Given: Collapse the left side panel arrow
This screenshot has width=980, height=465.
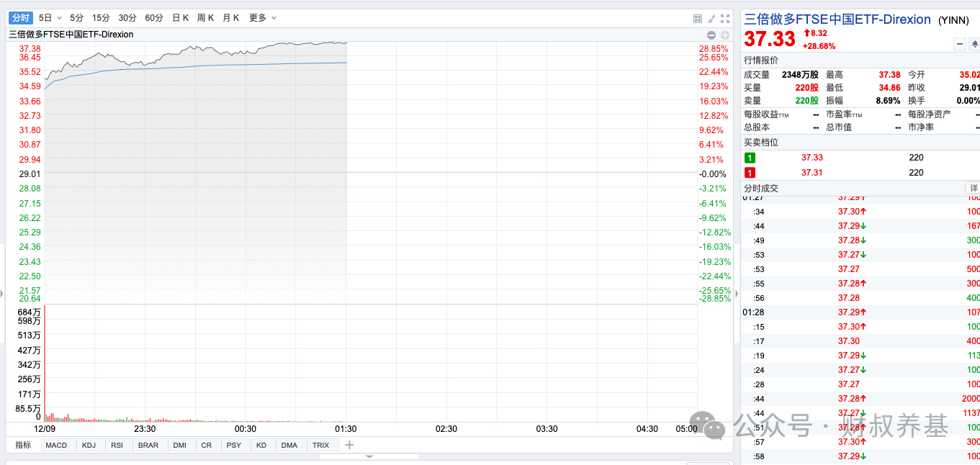Looking at the screenshot, I should click(2, 294).
